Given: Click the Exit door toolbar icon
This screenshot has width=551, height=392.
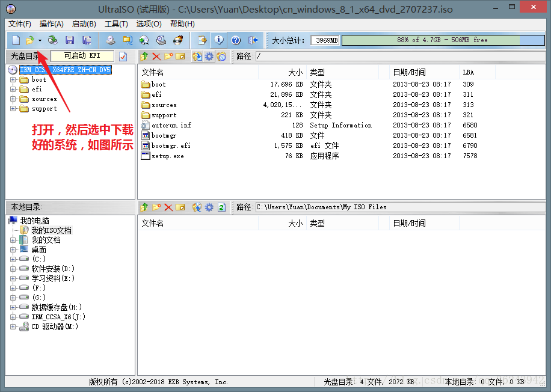Looking at the screenshot, I should 253,40.
